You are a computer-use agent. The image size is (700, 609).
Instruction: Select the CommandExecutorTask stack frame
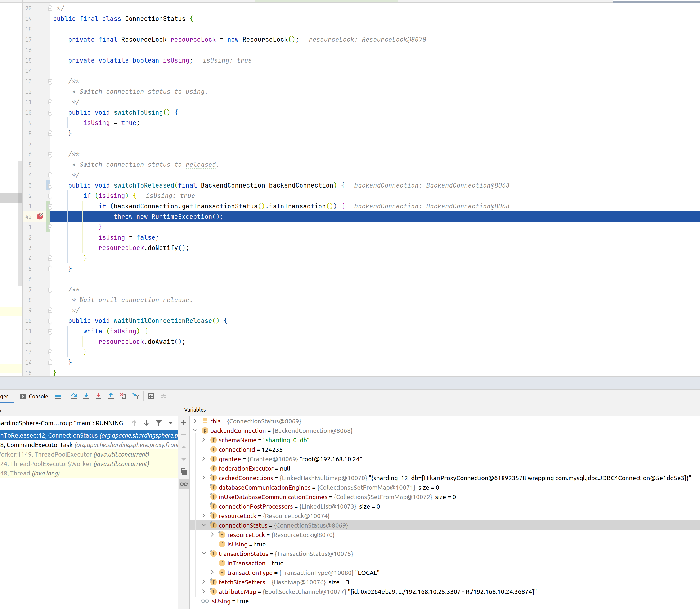pos(39,445)
